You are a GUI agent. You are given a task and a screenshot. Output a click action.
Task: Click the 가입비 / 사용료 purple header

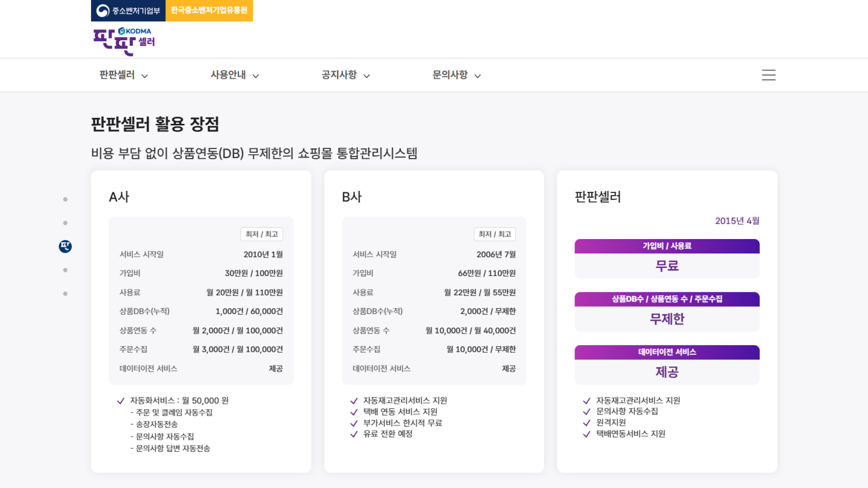(667, 246)
